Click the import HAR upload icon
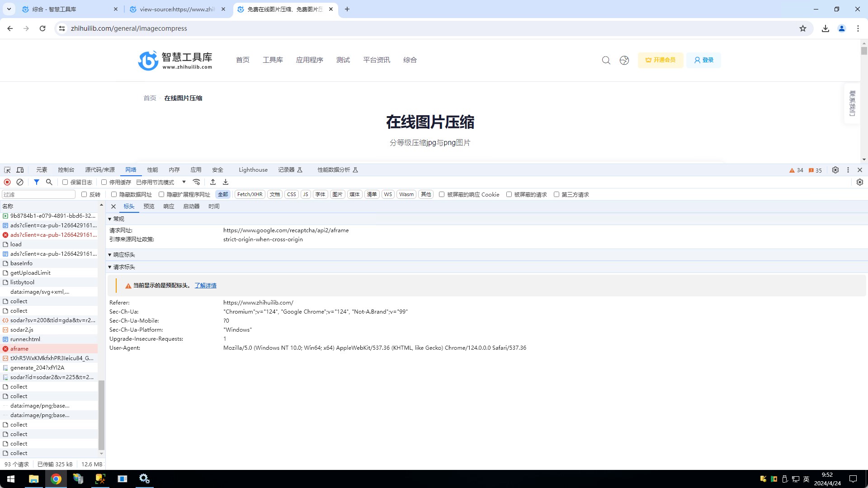This screenshot has height=488, width=868. (213, 182)
